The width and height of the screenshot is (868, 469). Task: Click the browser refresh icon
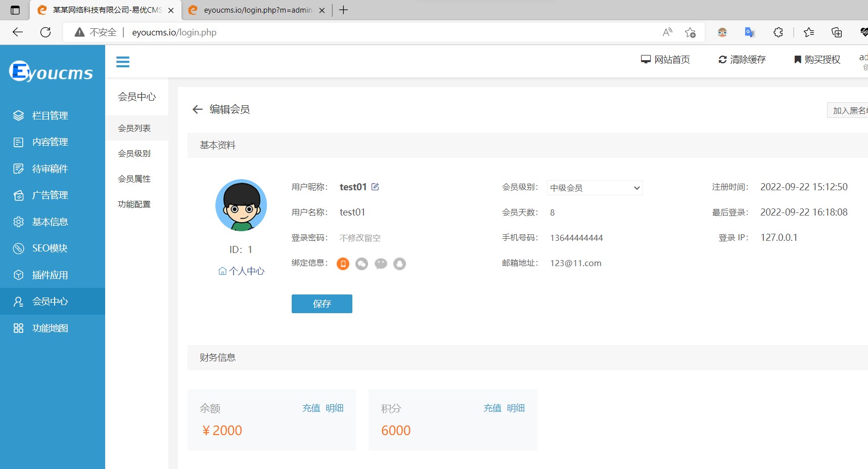pos(45,32)
